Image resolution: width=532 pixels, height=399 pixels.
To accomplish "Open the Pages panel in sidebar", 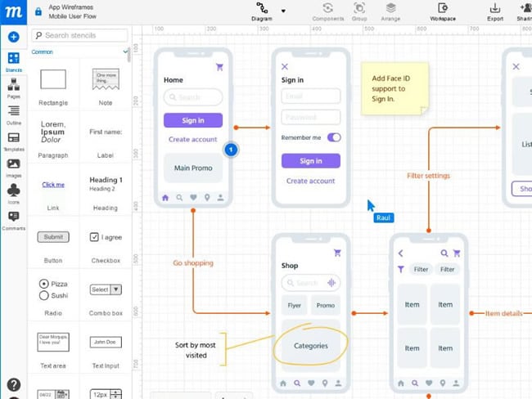I will pos(14,88).
